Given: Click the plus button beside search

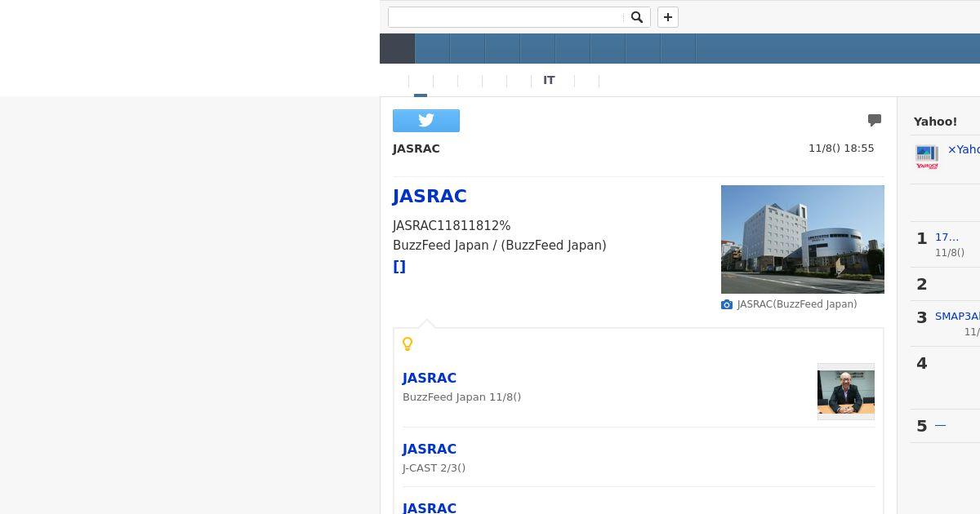Looking at the screenshot, I should pyautogui.click(x=668, y=17).
